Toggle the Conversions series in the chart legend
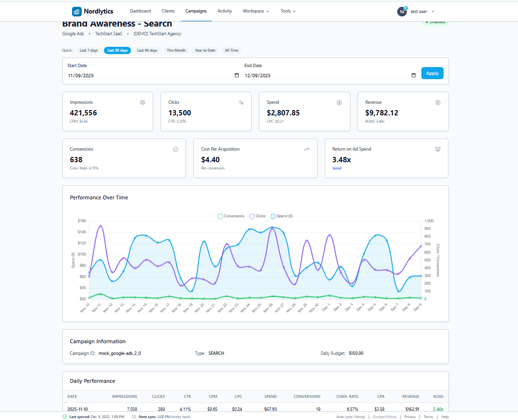The width and height of the screenshot is (518, 420). pyautogui.click(x=230, y=216)
